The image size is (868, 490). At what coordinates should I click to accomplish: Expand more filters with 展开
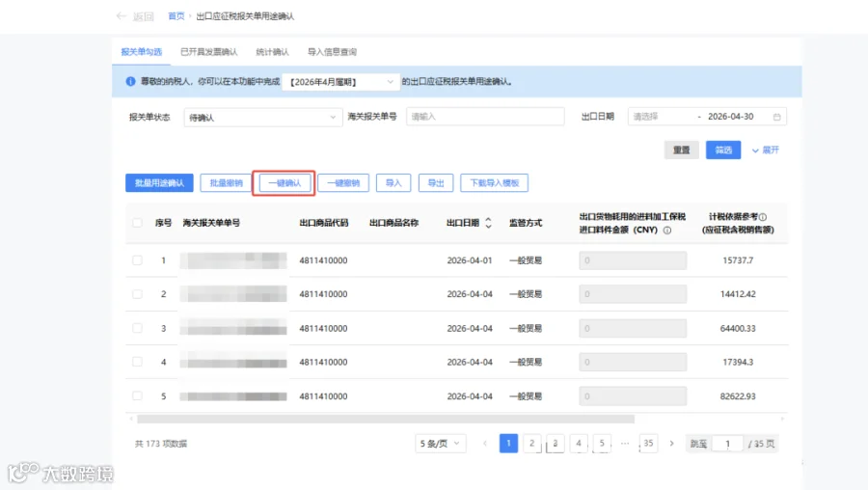765,150
